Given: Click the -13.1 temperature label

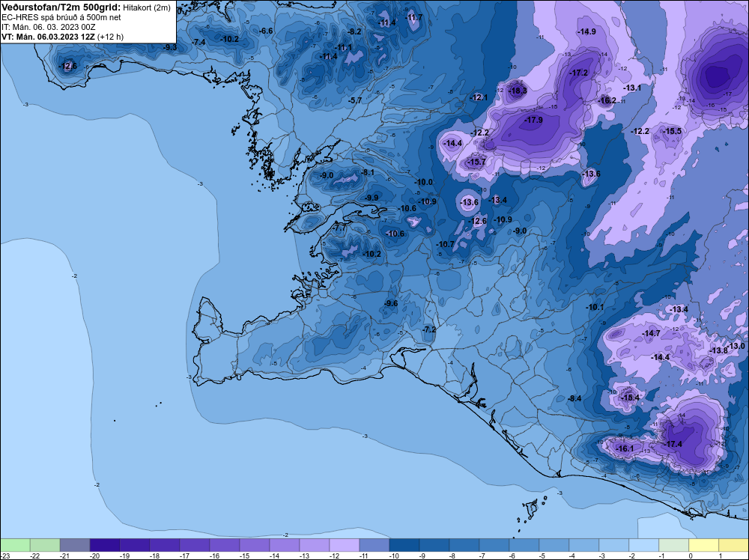Looking at the screenshot, I should (x=632, y=88).
